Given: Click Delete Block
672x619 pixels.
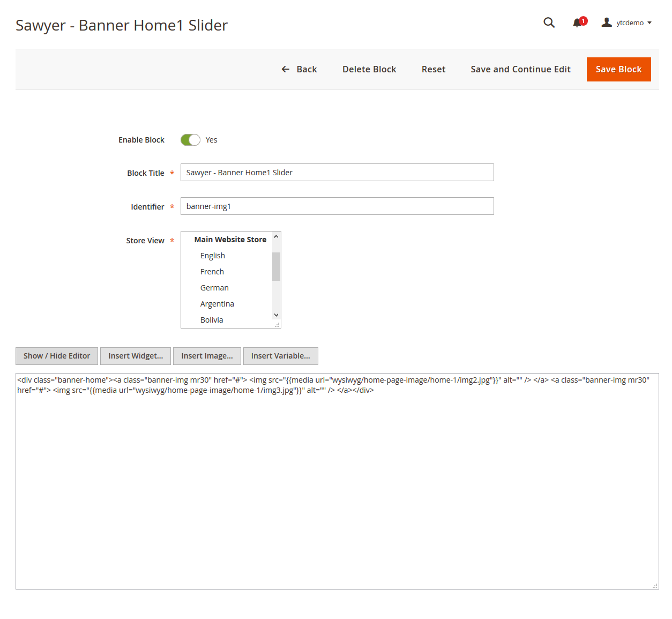Looking at the screenshot, I should (x=369, y=69).
